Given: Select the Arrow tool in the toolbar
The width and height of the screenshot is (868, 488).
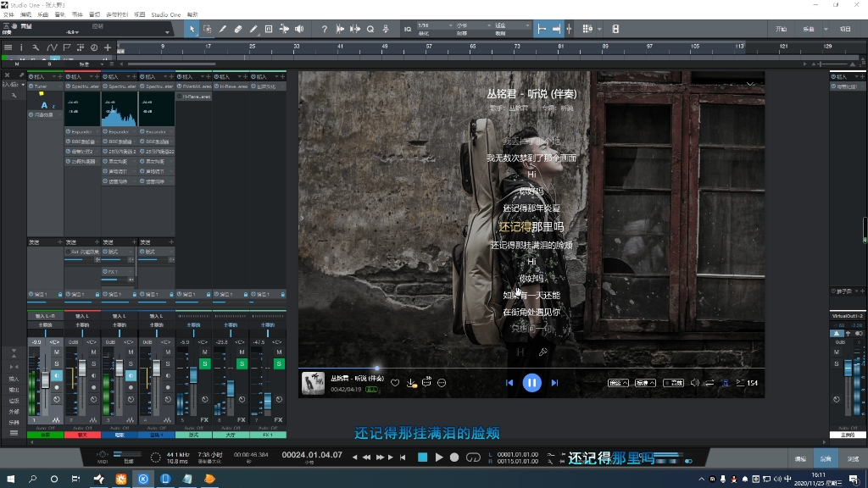Looking at the screenshot, I should pos(193,28).
